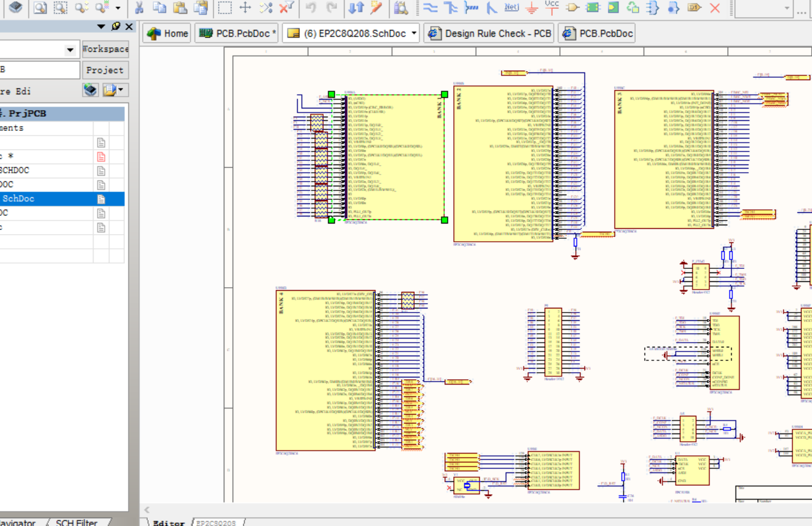Screen dimensions: 812x526
Task: Deselect all objects
Action: pos(266,8)
